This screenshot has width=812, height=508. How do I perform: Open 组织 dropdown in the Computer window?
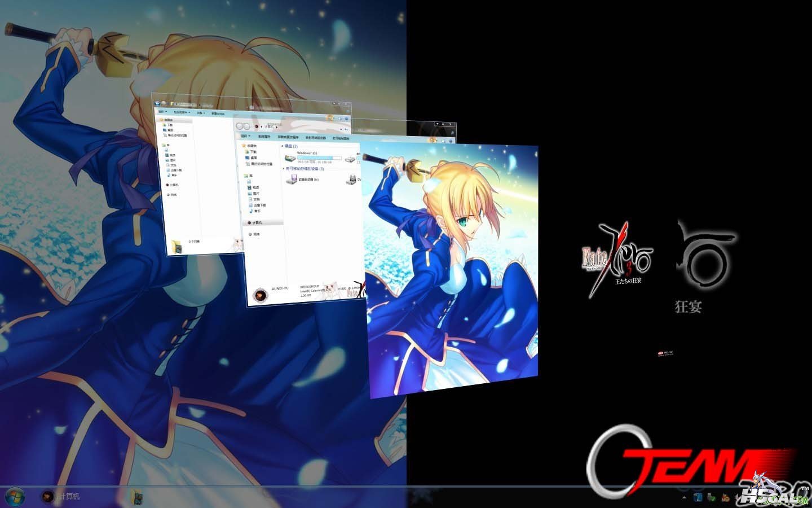tap(245, 136)
